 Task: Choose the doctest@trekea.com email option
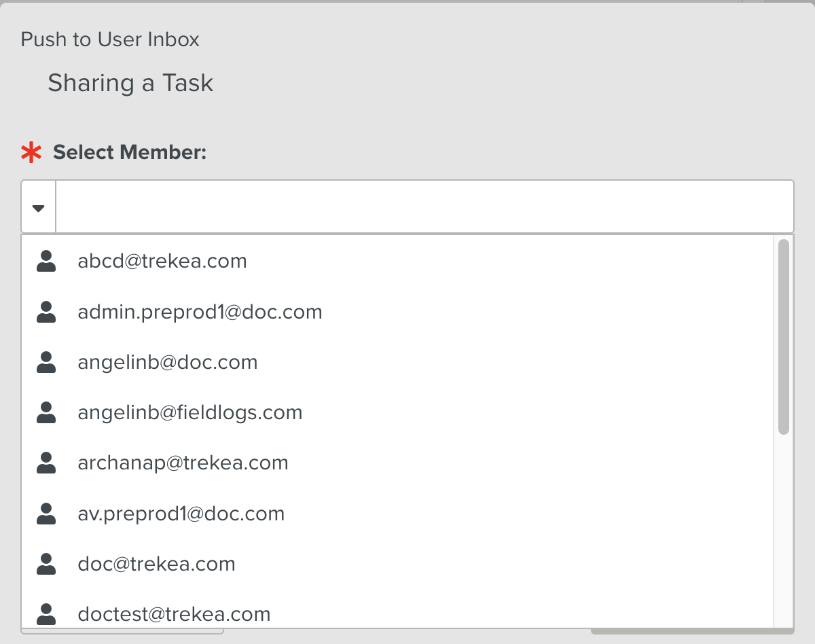(174, 614)
